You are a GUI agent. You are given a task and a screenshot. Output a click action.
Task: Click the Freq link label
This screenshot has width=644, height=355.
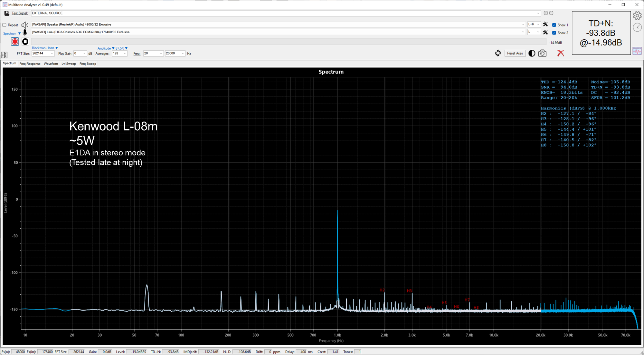[137, 54]
